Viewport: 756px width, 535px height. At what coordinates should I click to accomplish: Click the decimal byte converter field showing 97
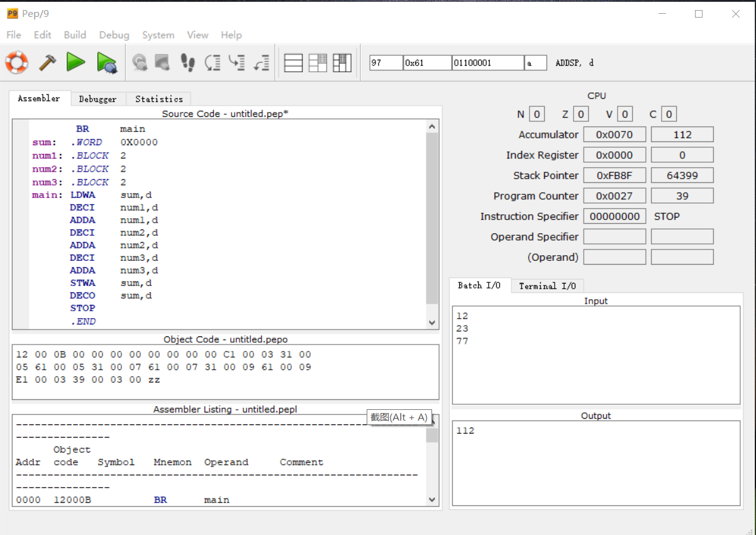[385, 63]
